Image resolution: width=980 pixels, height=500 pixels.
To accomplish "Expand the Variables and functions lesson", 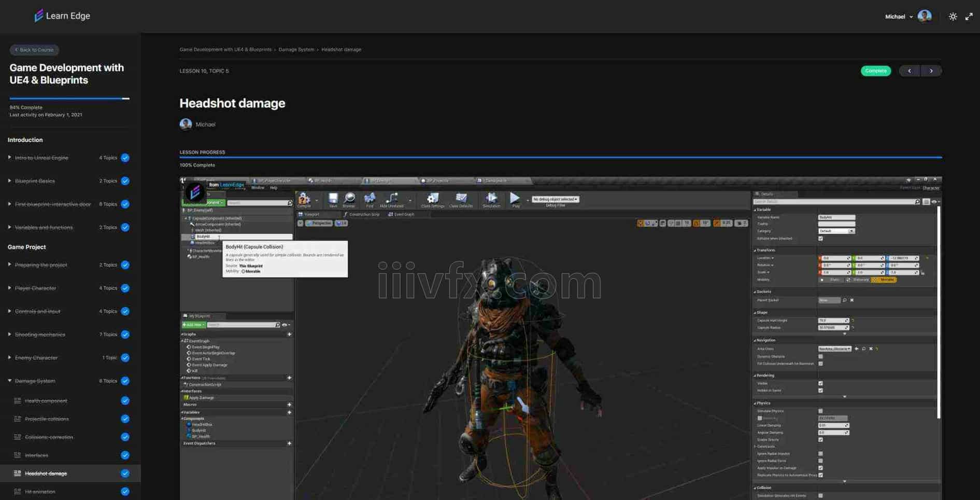I will 9,227.
